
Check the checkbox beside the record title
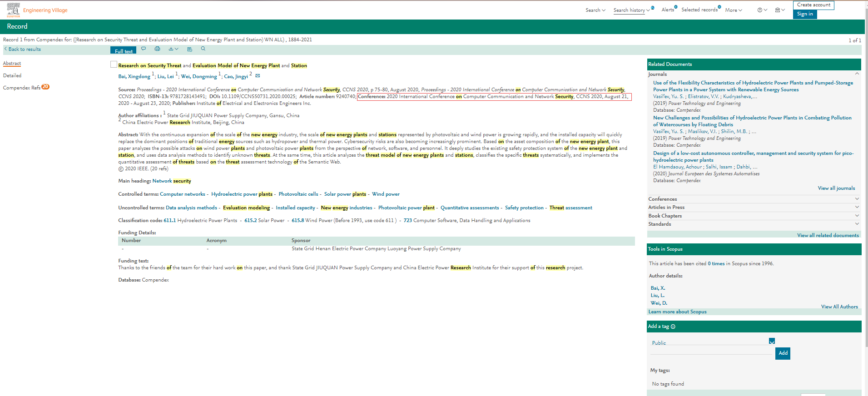tap(114, 64)
